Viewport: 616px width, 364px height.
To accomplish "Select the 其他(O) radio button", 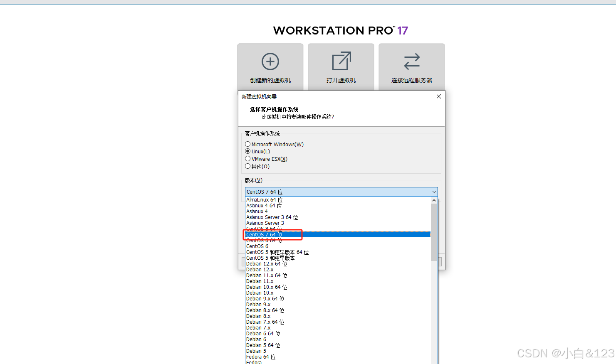I will pos(247,166).
